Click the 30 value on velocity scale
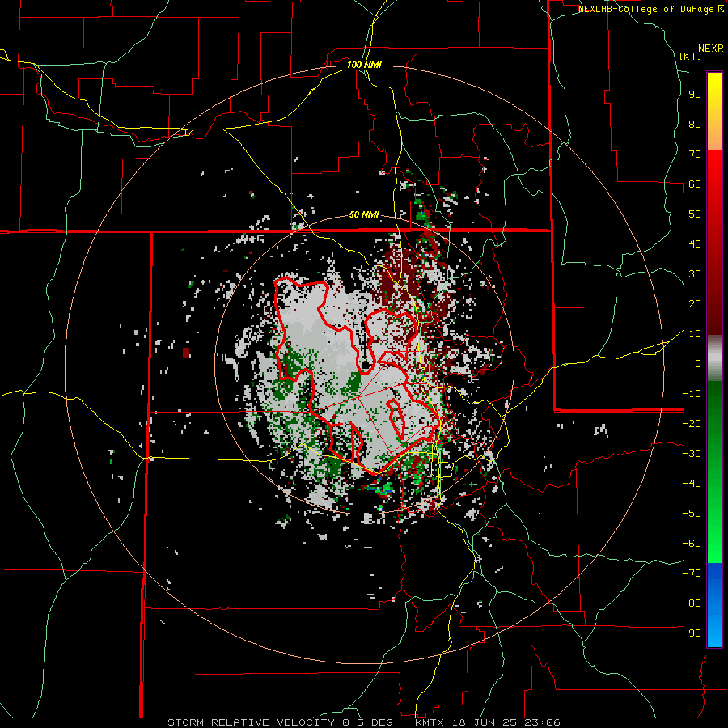 [x=695, y=274]
